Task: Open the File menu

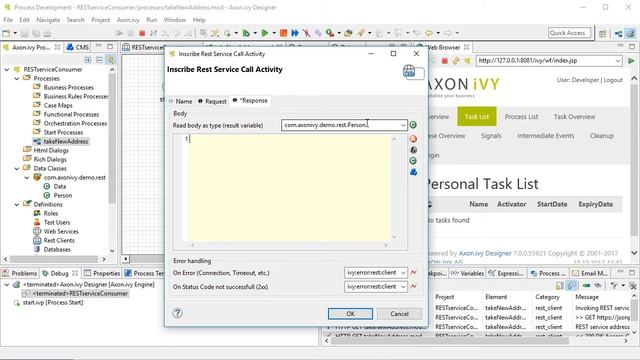Action: pos(8,20)
